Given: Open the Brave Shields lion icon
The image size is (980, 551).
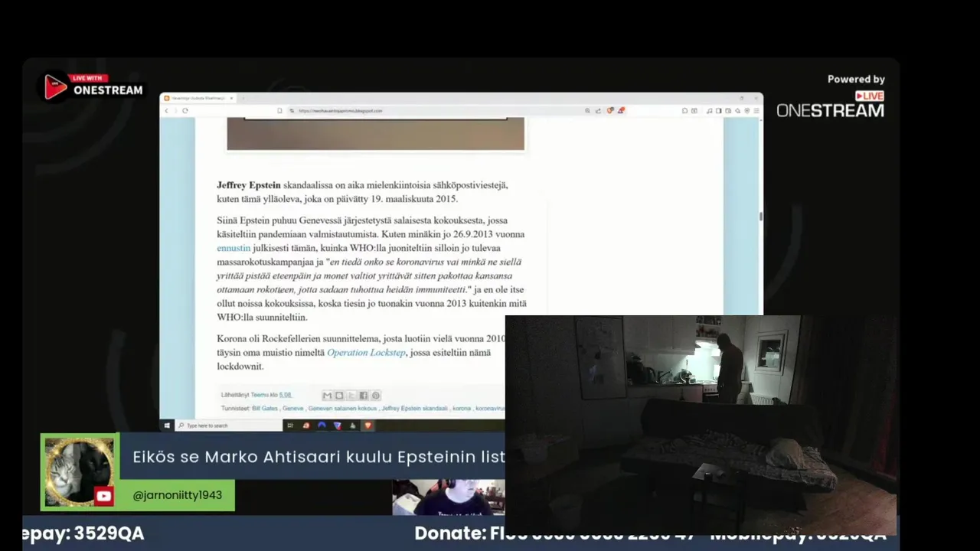Looking at the screenshot, I should (610, 111).
